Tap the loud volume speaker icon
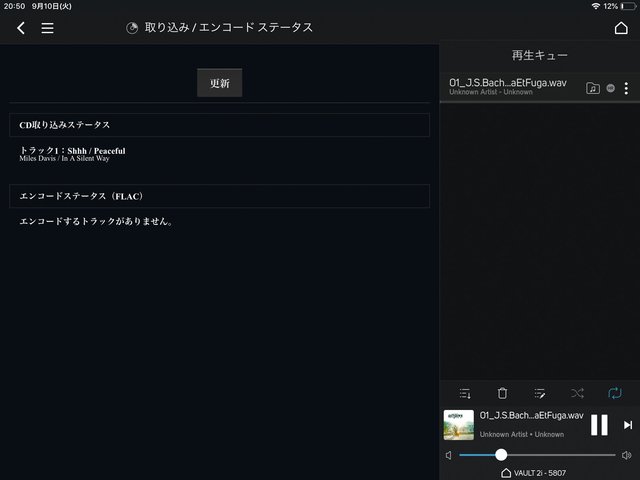The height and width of the screenshot is (480, 640). coord(627,455)
